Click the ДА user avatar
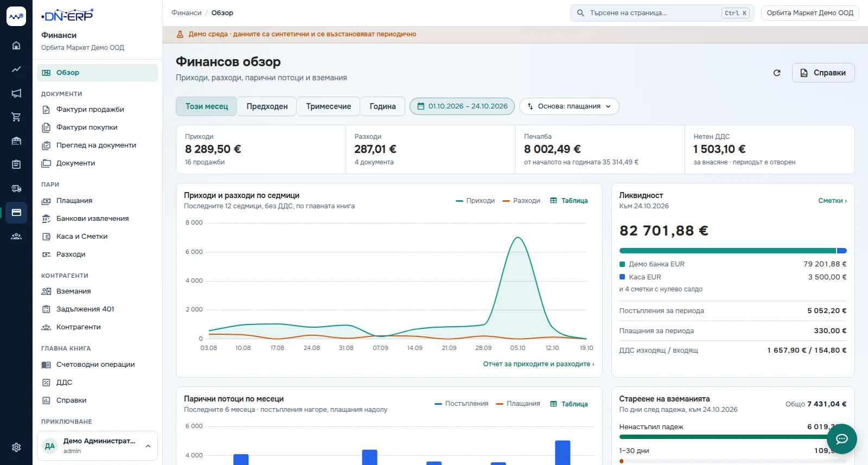 [x=50, y=446]
